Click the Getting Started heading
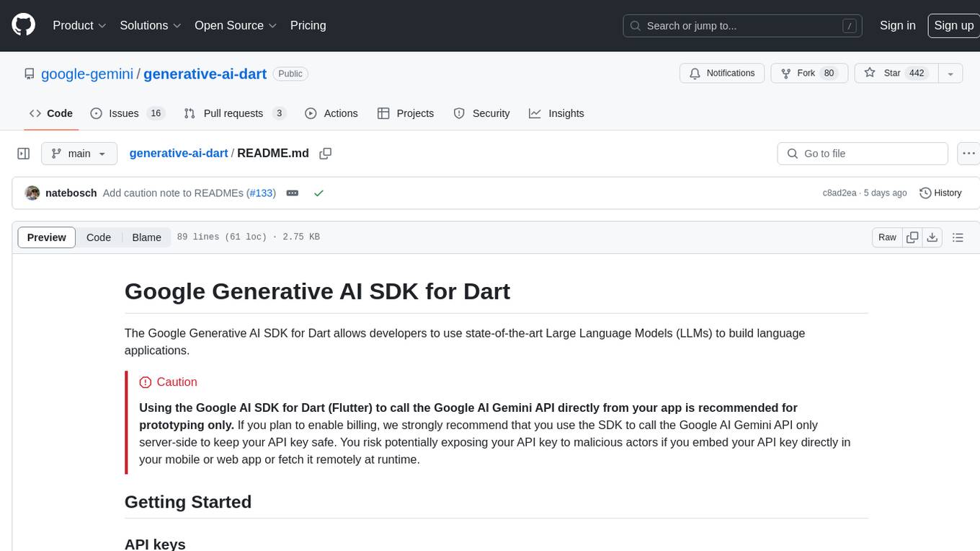Viewport: 980px width, 551px height. (188, 502)
